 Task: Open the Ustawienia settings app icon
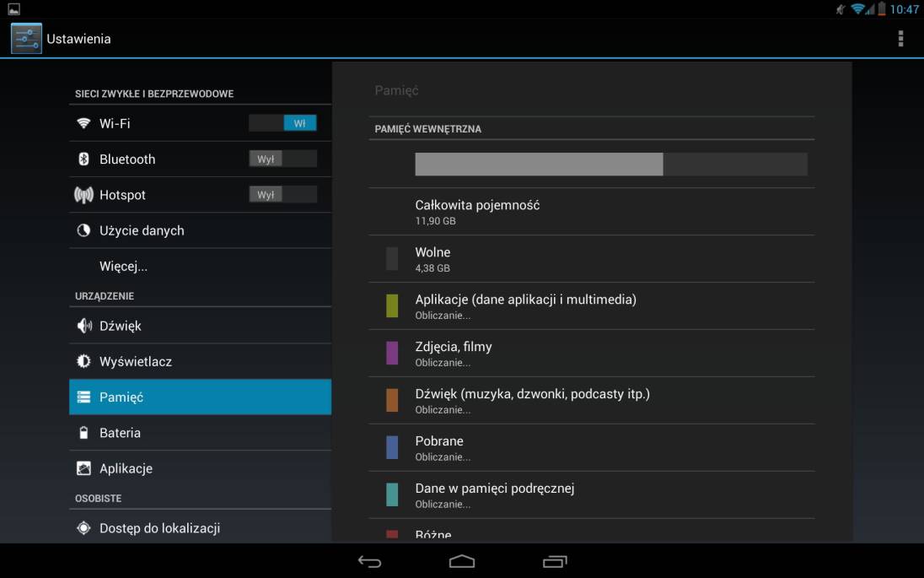[26, 38]
